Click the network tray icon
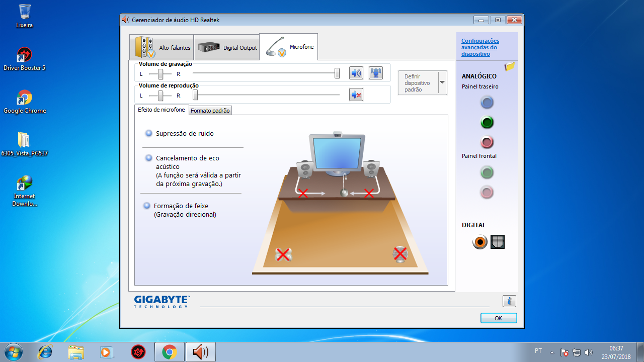 point(577,352)
